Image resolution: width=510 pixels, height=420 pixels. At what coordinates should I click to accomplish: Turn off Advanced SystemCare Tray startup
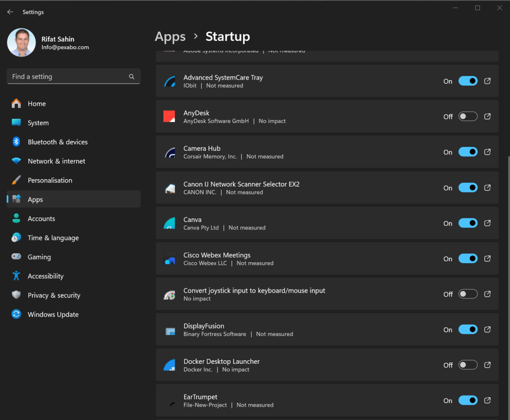[468, 81]
